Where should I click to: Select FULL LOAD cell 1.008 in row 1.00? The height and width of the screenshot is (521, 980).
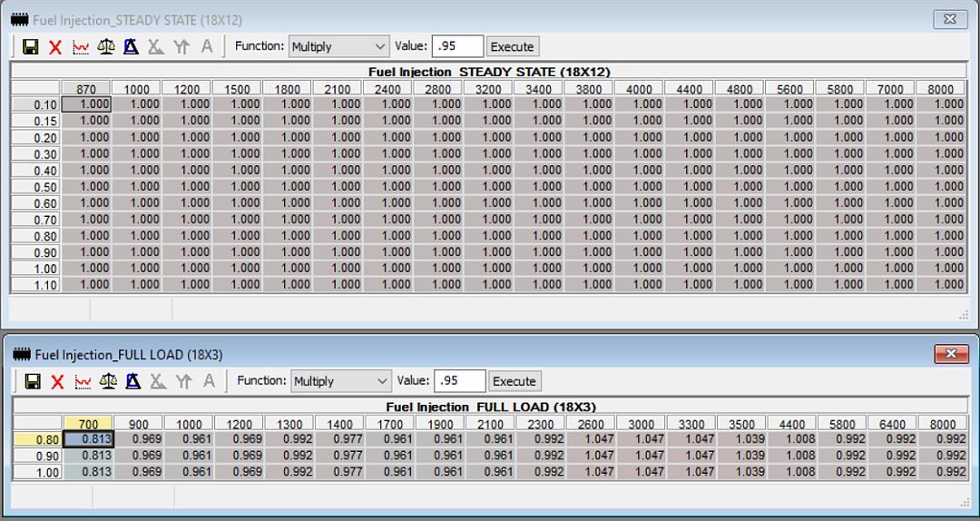[x=792, y=472]
